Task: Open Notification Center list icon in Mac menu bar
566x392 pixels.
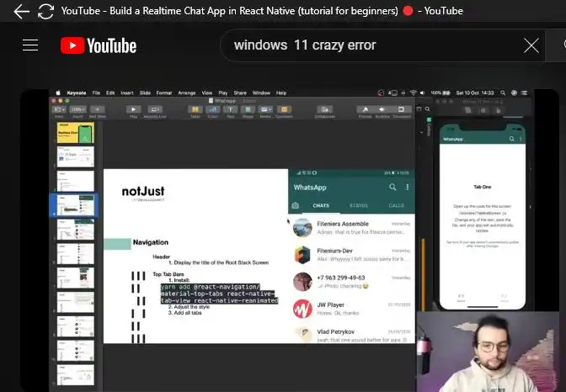Action: 525,93
